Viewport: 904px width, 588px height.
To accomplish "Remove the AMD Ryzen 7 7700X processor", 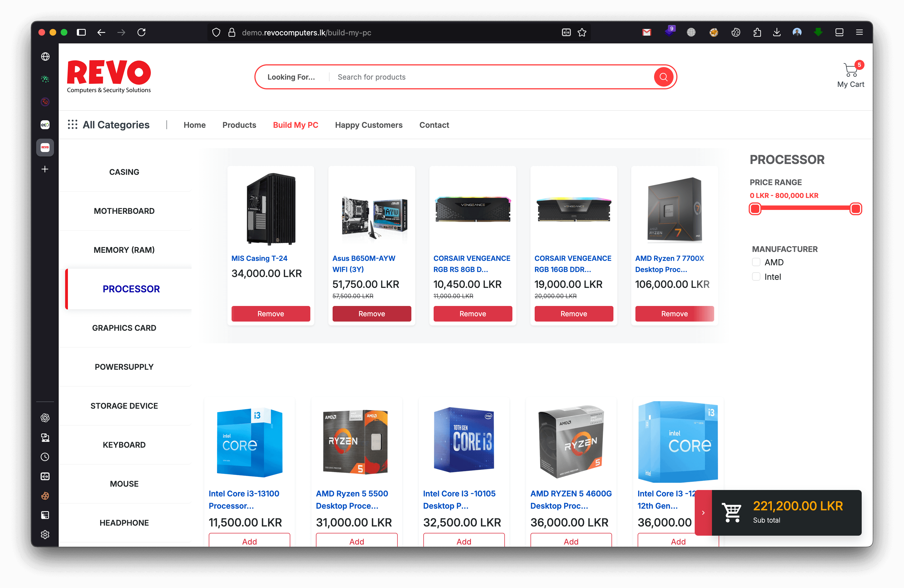I will pos(674,314).
